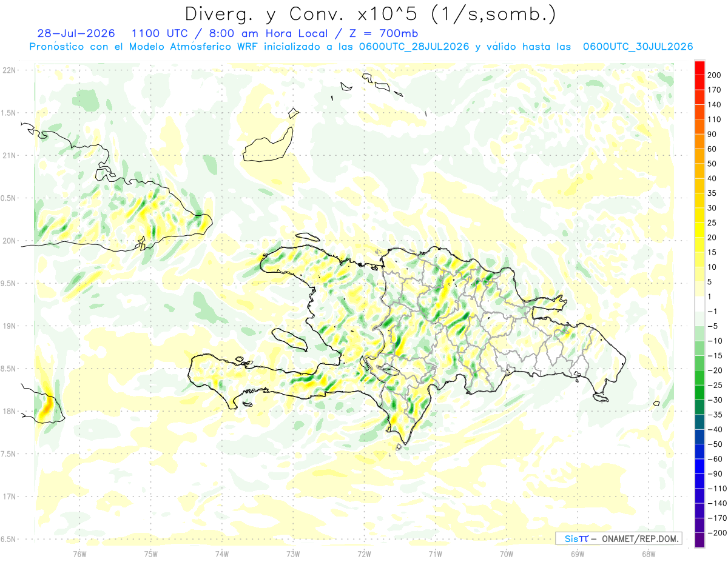
Task: Click the 19N latitude axis label
Action: 10,326
